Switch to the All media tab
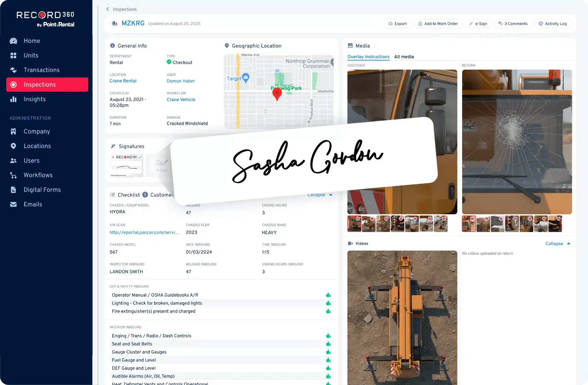The height and width of the screenshot is (385, 588). click(x=404, y=57)
